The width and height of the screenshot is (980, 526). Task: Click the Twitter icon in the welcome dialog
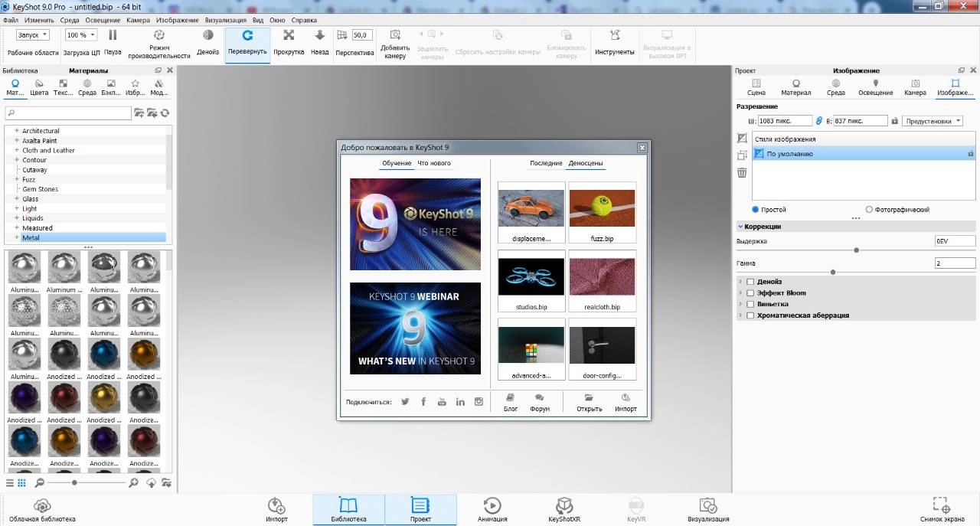coord(405,402)
